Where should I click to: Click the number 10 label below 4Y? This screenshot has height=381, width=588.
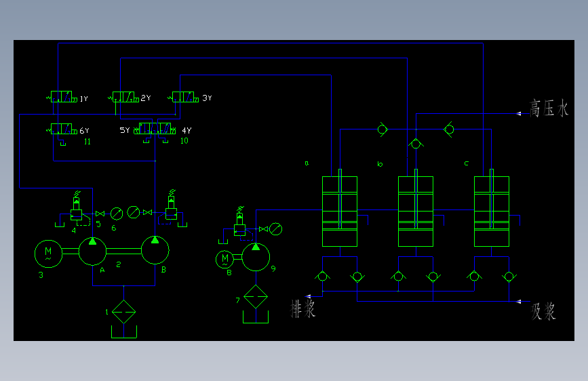tap(184, 140)
